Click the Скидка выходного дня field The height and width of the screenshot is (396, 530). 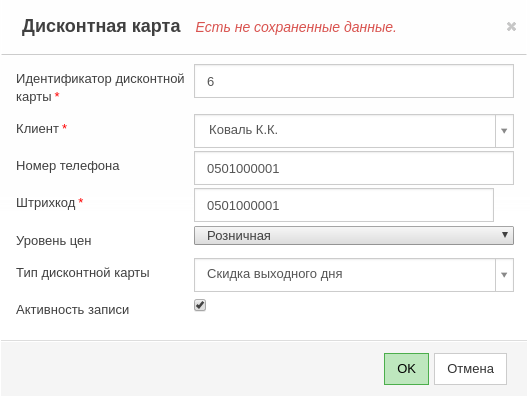(x=345, y=275)
